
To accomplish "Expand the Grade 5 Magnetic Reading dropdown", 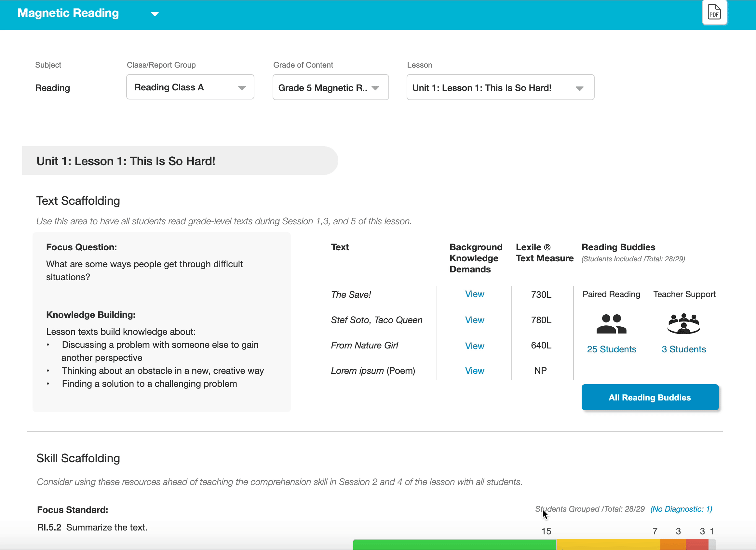I will [330, 88].
